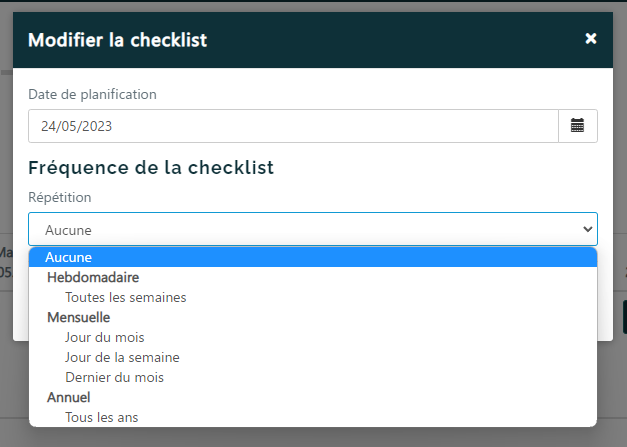Image resolution: width=627 pixels, height=447 pixels.
Task: Open the calendar date picker icon
Action: [577, 126]
